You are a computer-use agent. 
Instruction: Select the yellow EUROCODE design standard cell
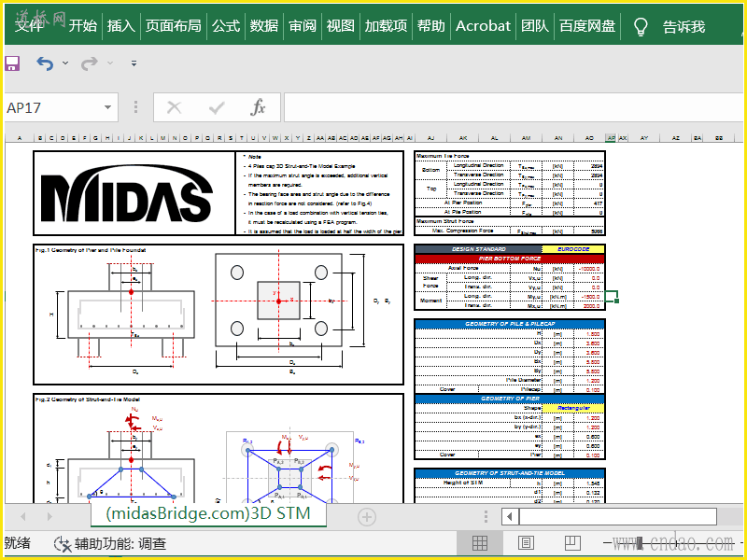pyautogui.click(x=573, y=249)
